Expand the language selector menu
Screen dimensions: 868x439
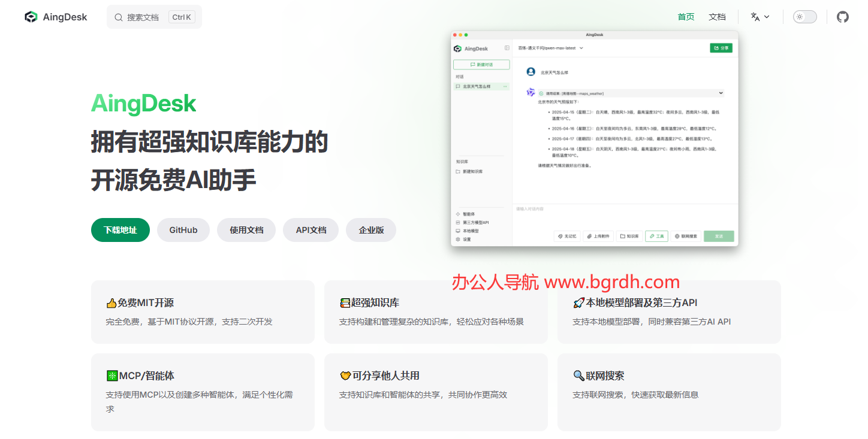(x=759, y=16)
